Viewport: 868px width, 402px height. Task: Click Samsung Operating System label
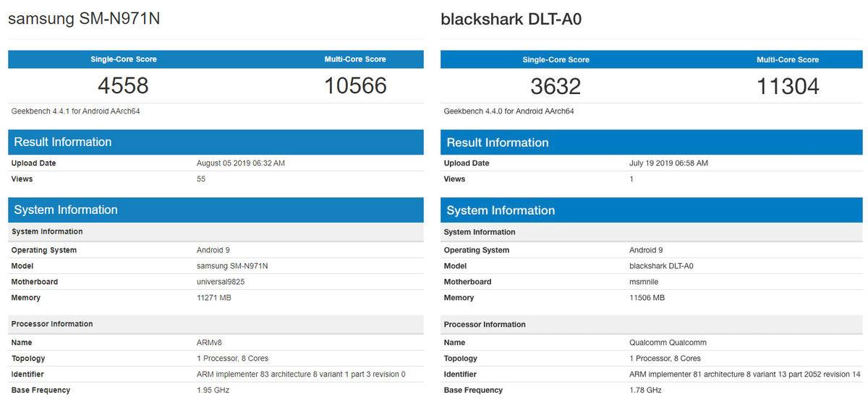[x=43, y=250]
